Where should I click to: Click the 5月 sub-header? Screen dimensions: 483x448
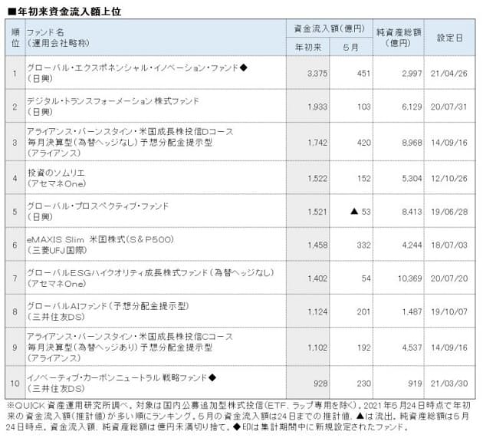click(x=351, y=47)
